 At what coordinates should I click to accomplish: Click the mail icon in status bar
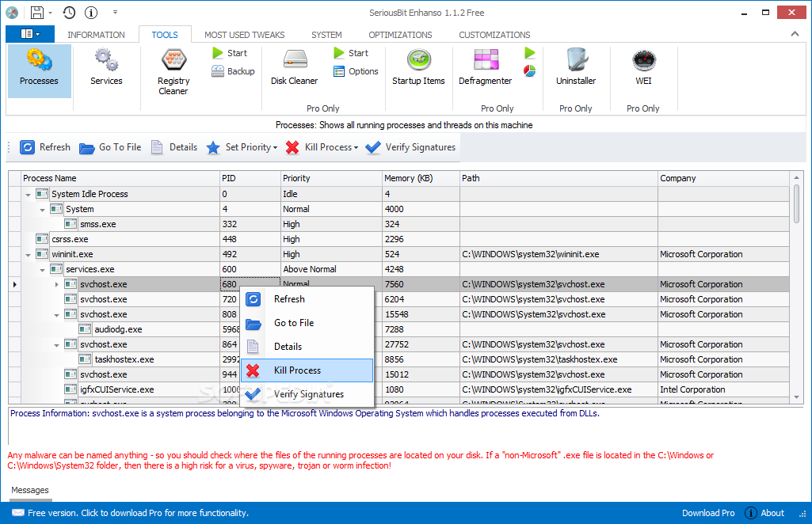18,513
